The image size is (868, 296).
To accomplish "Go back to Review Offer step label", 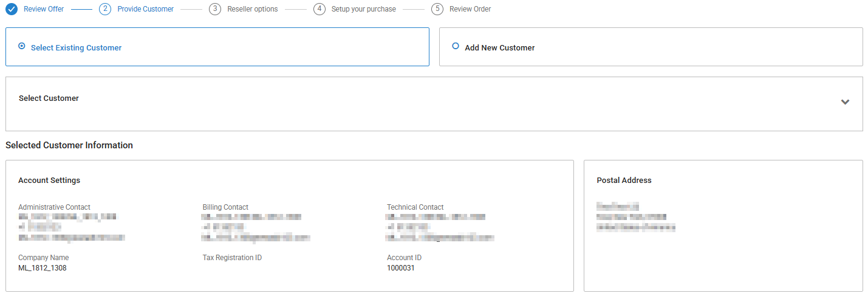I will (x=44, y=9).
